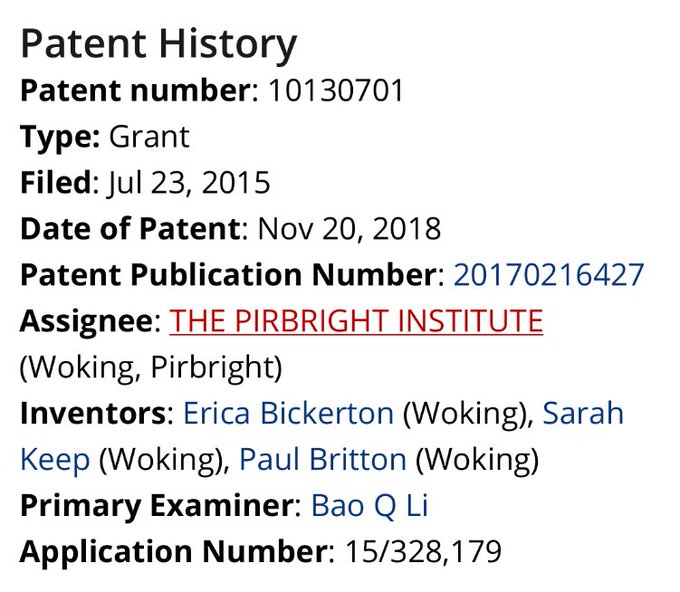The image size is (680, 592).
Task: Click the Inventors label
Action: [93, 413]
